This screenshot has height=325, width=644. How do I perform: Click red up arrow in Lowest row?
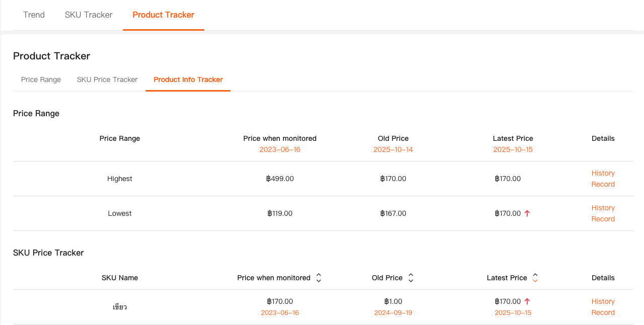(527, 213)
